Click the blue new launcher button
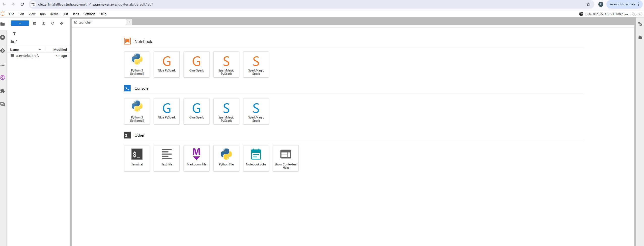644x246 pixels. 20,23
